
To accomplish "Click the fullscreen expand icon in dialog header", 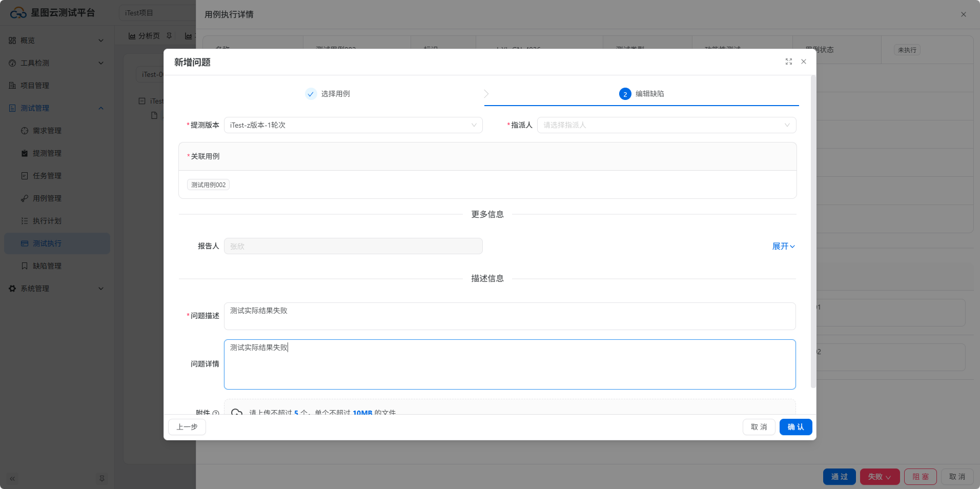I will coord(788,62).
